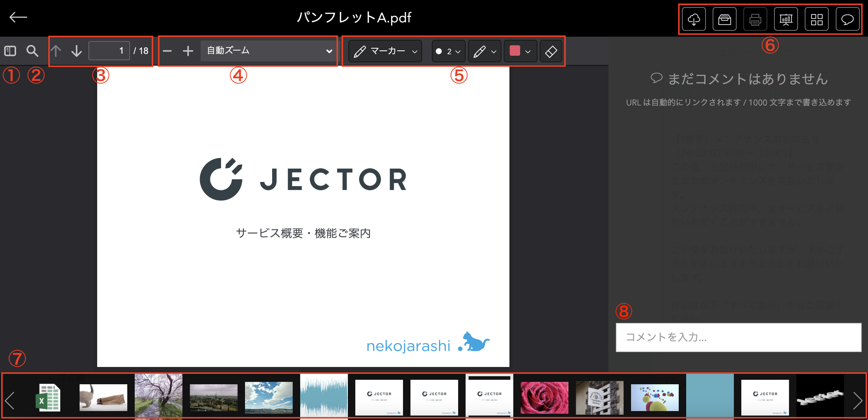
Task: Open the マーカー annotation tool dropdown
Action: (x=385, y=51)
